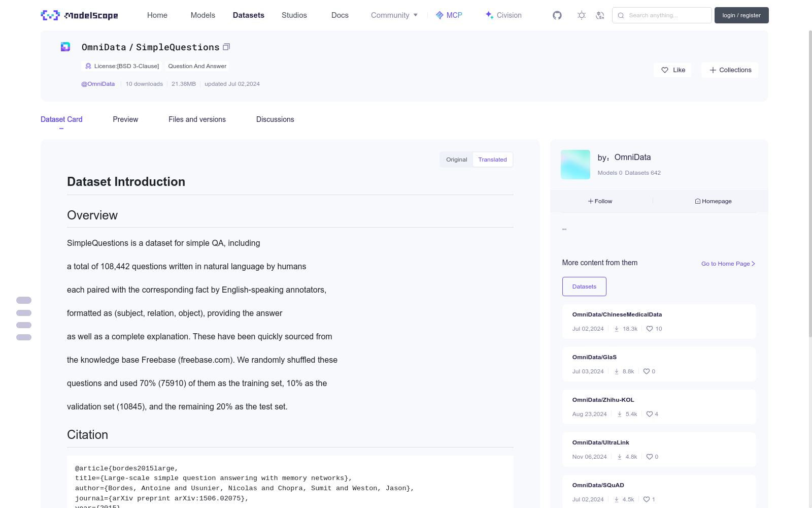Switch language with the translate icon
Screen dimensions: 812x508
[600, 15]
